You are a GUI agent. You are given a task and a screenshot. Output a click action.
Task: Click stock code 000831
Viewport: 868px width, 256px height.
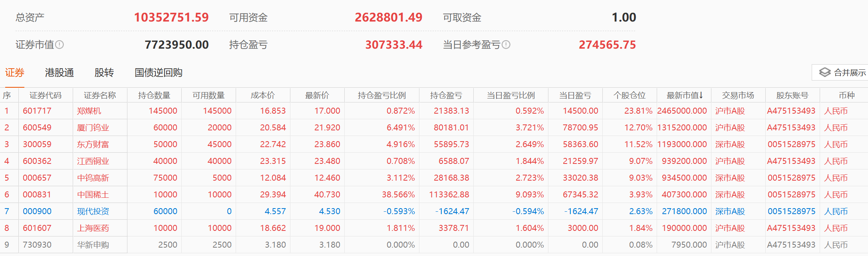pos(37,195)
